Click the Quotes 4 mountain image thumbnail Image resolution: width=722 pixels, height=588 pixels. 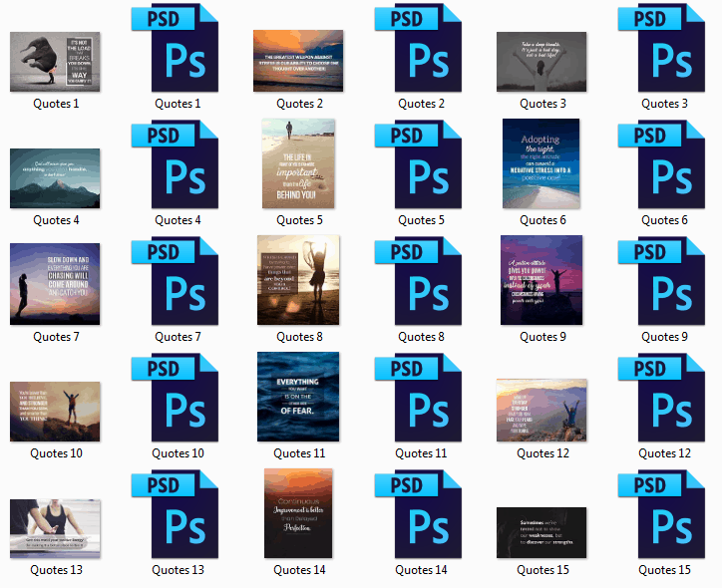coord(55,178)
